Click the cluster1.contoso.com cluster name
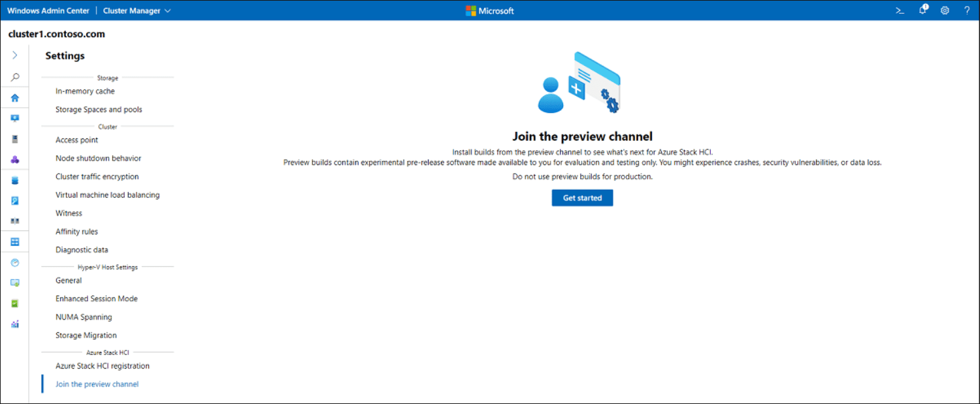980x404 pixels. pos(57,34)
